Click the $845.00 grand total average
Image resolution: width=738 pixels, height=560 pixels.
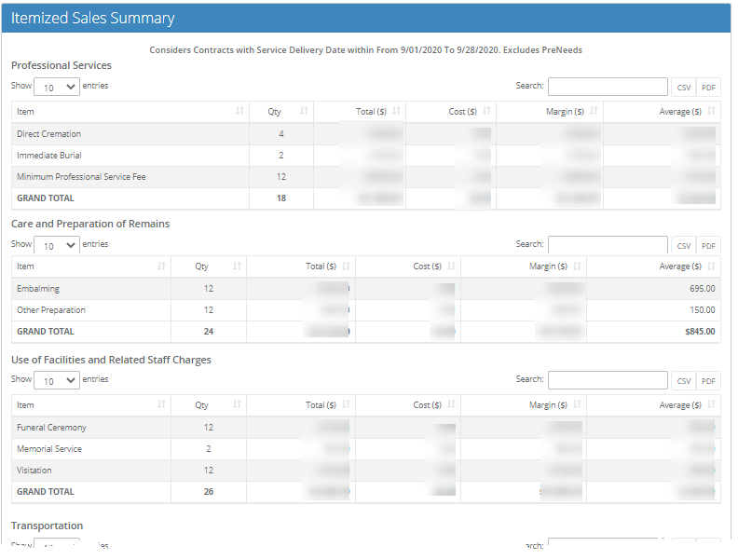point(700,332)
